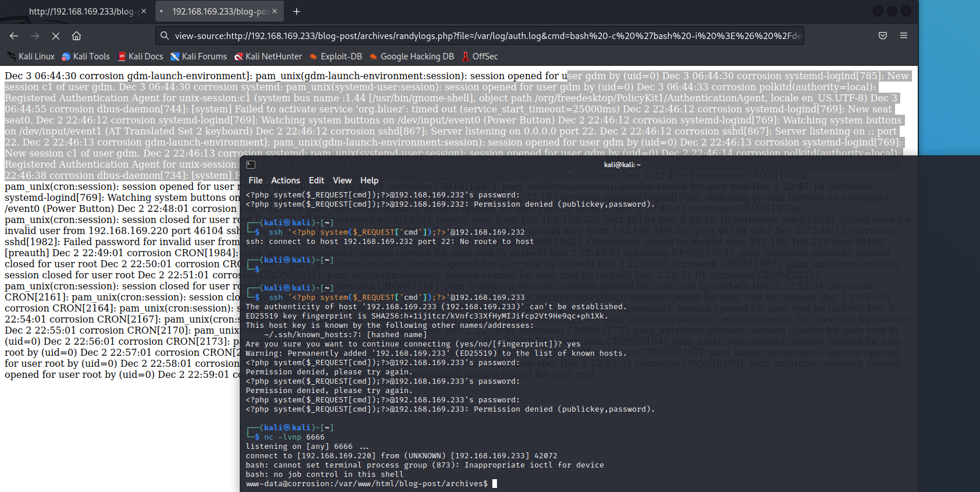Image resolution: width=980 pixels, height=492 pixels.
Task: Go back to the previous page in Firefox
Action: [14, 36]
